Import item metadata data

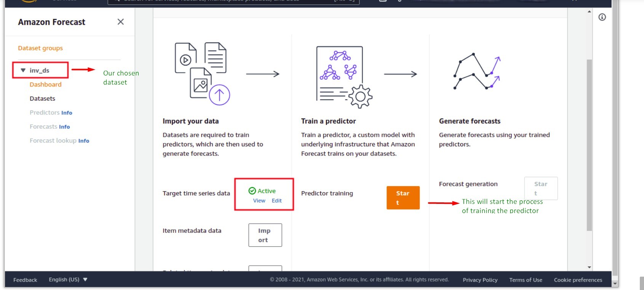265,235
